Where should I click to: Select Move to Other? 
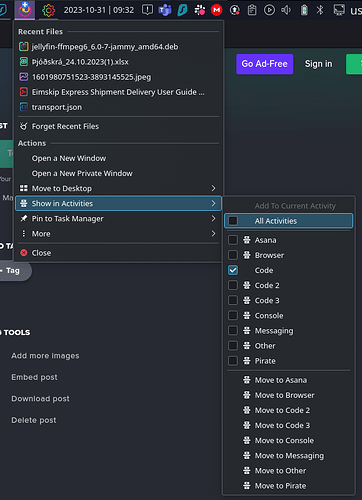click(289, 471)
